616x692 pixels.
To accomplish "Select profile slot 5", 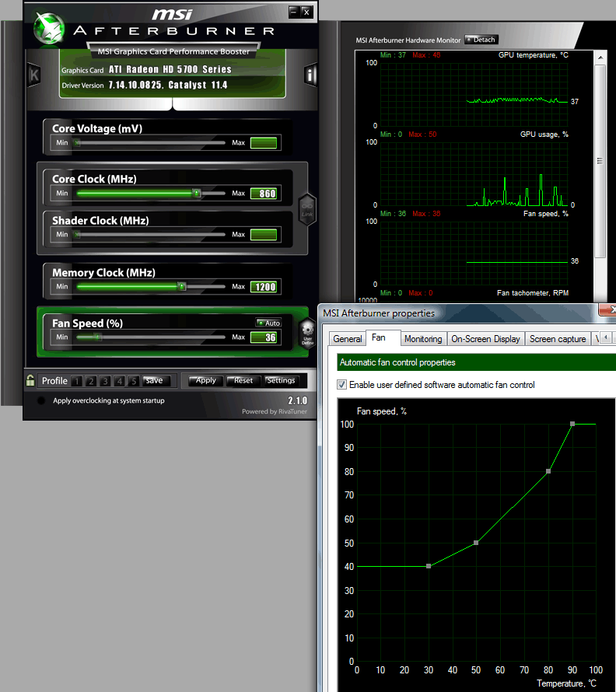I will coord(133,381).
